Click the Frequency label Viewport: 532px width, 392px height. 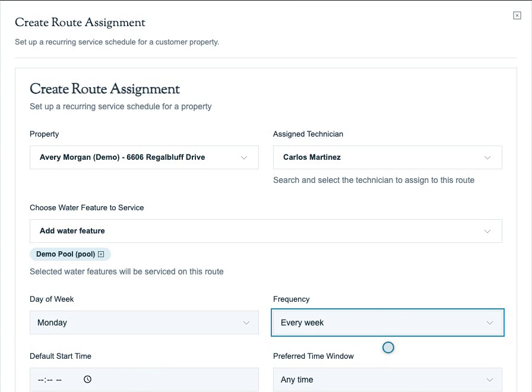point(291,299)
